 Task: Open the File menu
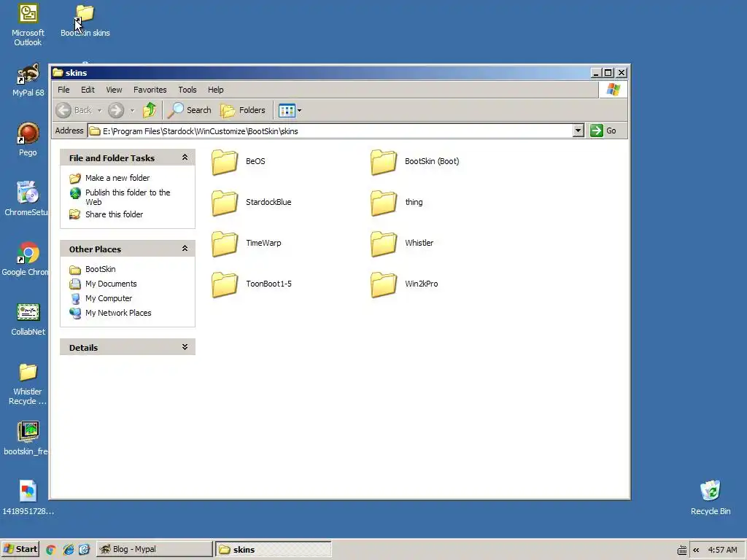pyautogui.click(x=63, y=90)
